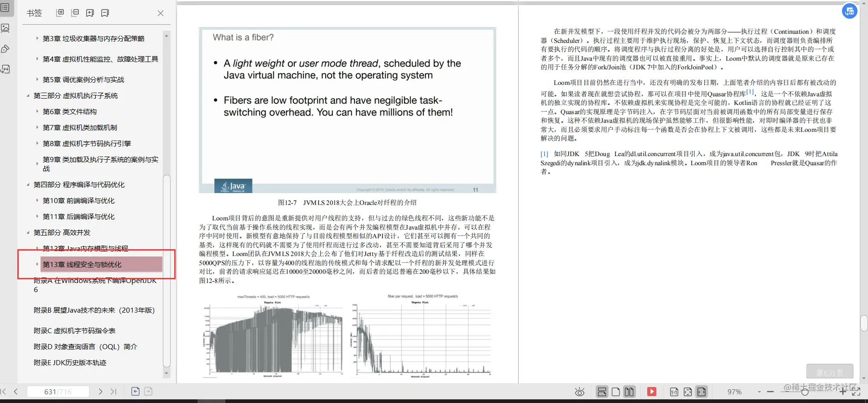This screenshot has width=868, height=403.
Task: Click footnote reference [1] after Quasar协程库
Action: (750, 92)
